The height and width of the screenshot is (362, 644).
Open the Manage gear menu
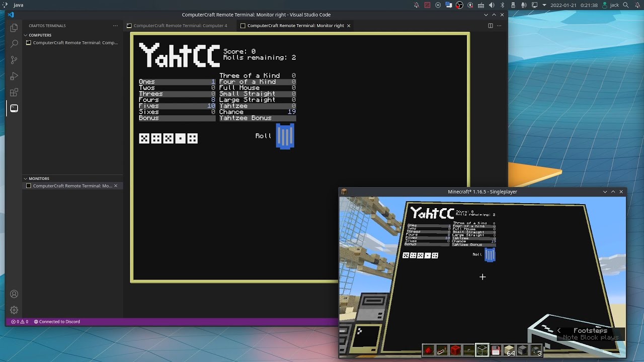14,310
